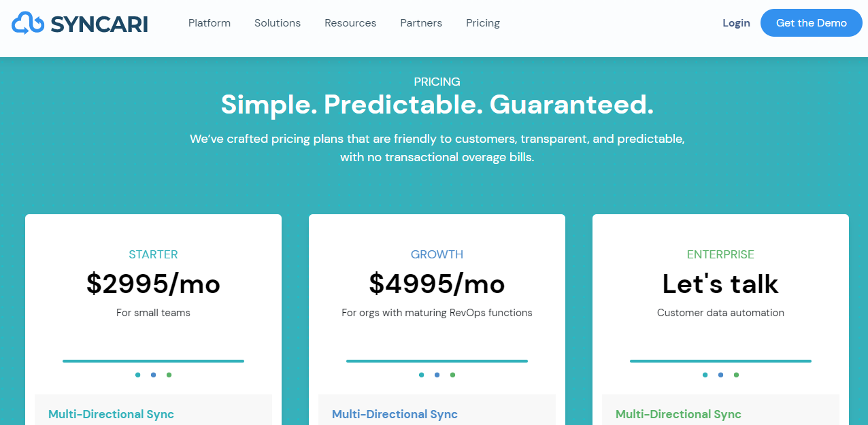The width and height of the screenshot is (868, 425).
Task: Switch to the Pricing page
Action: tap(482, 22)
